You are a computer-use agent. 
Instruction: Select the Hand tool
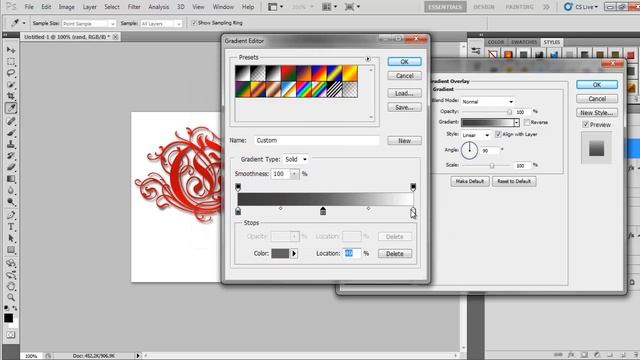click(11, 286)
